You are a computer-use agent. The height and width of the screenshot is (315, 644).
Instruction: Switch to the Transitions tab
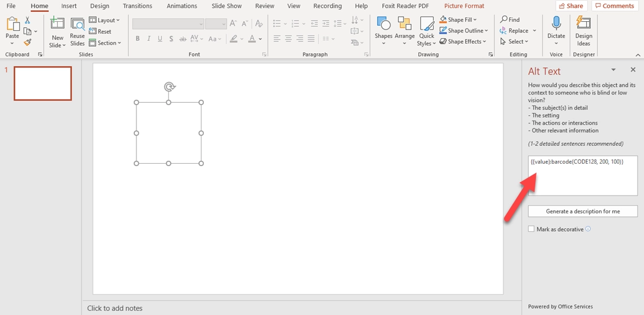pos(138,6)
